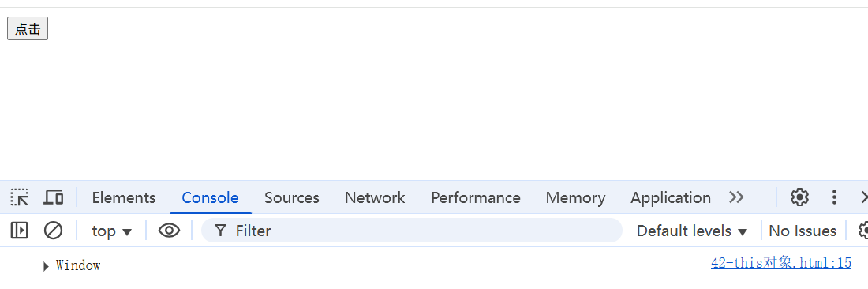Open the top JavaScript context dropdown

tap(112, 231)
